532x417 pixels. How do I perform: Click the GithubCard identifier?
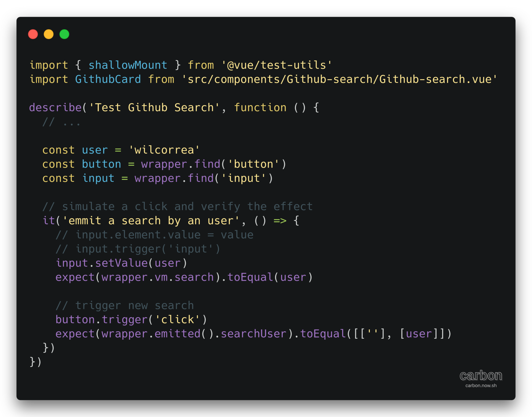(108, 79)
